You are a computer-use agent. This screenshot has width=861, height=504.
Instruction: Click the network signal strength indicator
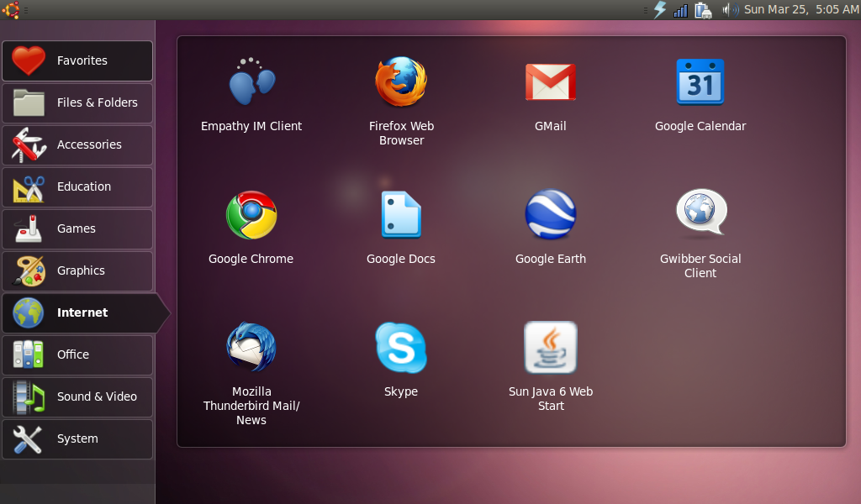coord(679,9)
